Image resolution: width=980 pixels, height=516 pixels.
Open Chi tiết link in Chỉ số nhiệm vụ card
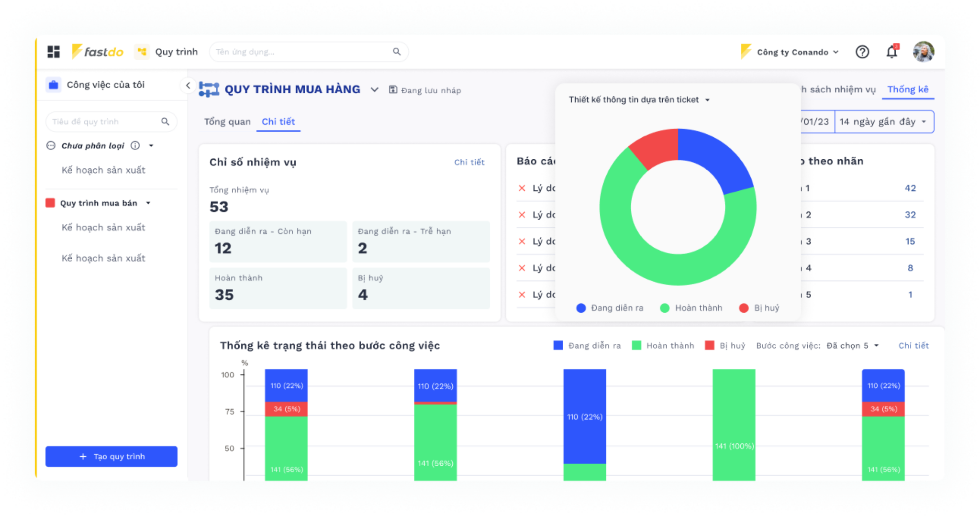coord(470,162)
